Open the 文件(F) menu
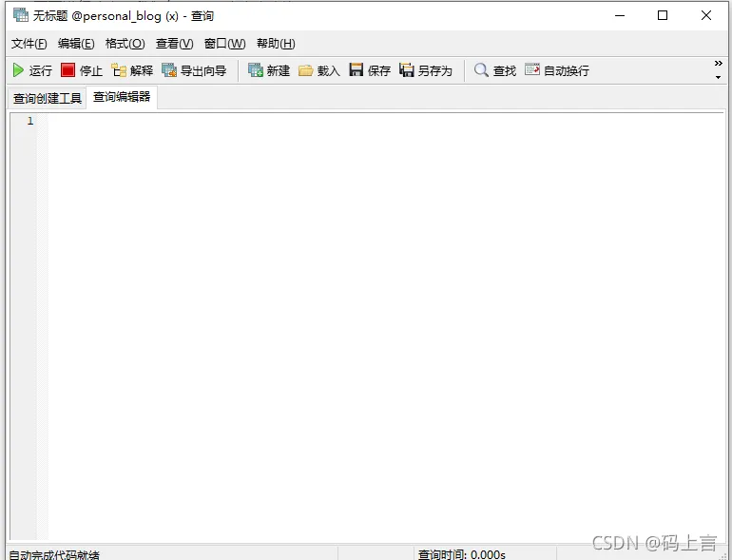 click(x=29, y=44)
